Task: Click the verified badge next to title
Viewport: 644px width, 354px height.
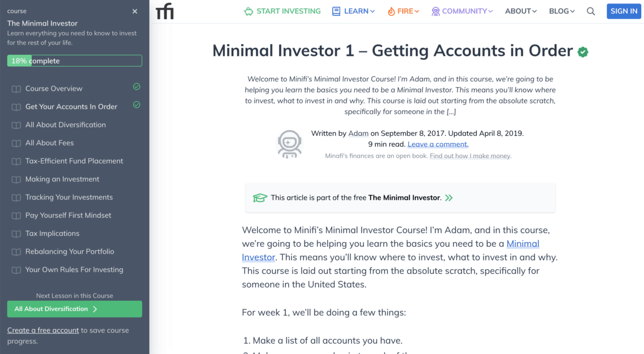Action: (583, 52)
